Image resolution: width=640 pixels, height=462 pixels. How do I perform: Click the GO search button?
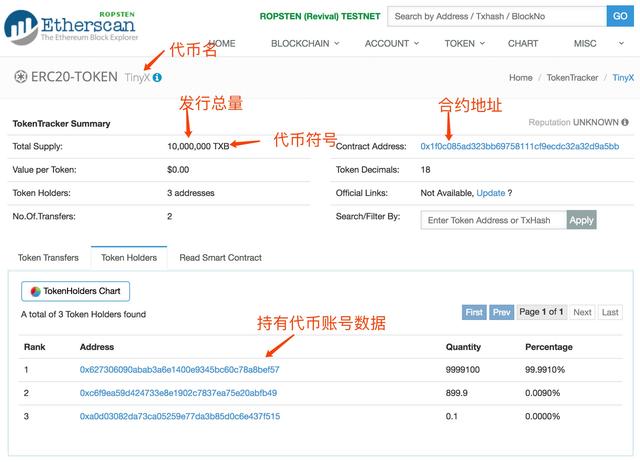pos(620,16)
